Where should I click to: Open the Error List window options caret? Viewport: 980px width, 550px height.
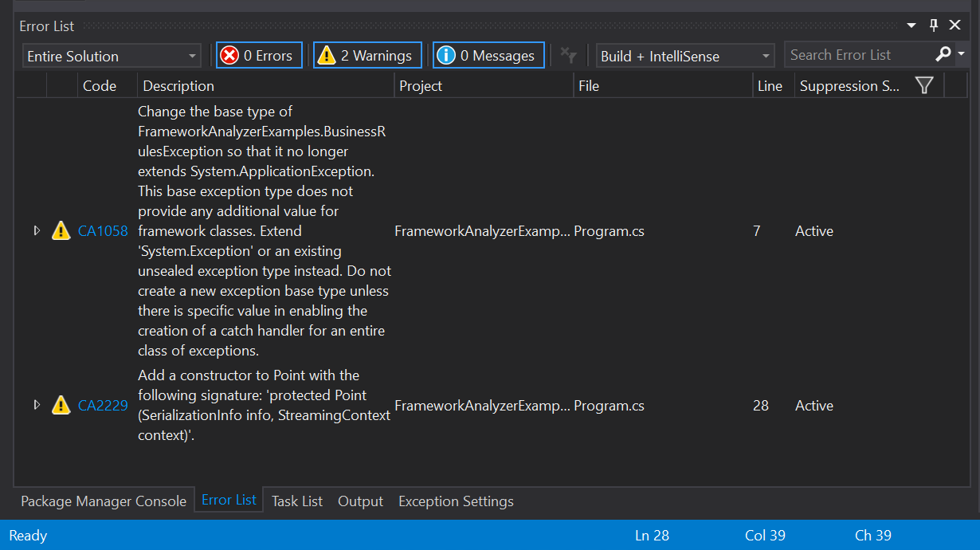[x=910, y=25]
